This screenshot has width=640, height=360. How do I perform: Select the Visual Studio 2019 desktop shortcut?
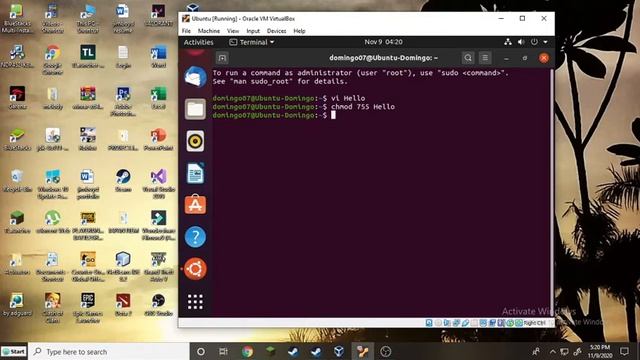click(158, 184)
